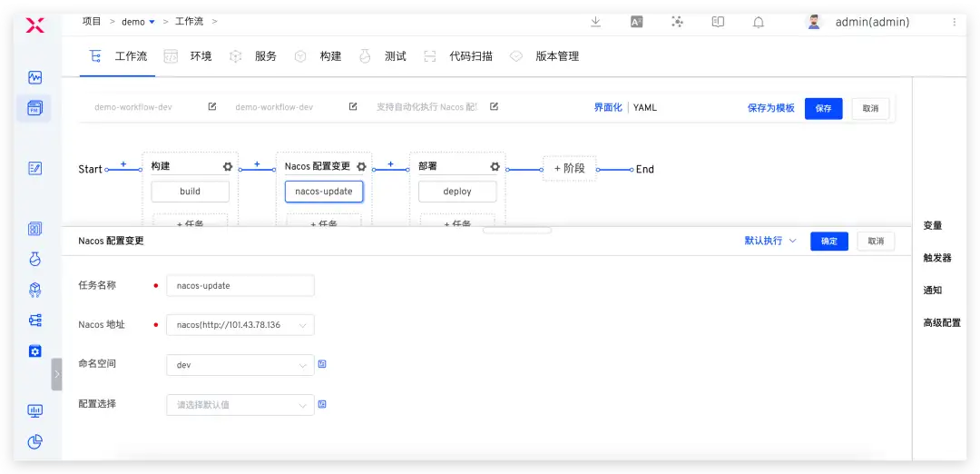Viewport: 980px width, 474px height.
Task: Open the pie chart sidebar icon
Action: (35, 441)
